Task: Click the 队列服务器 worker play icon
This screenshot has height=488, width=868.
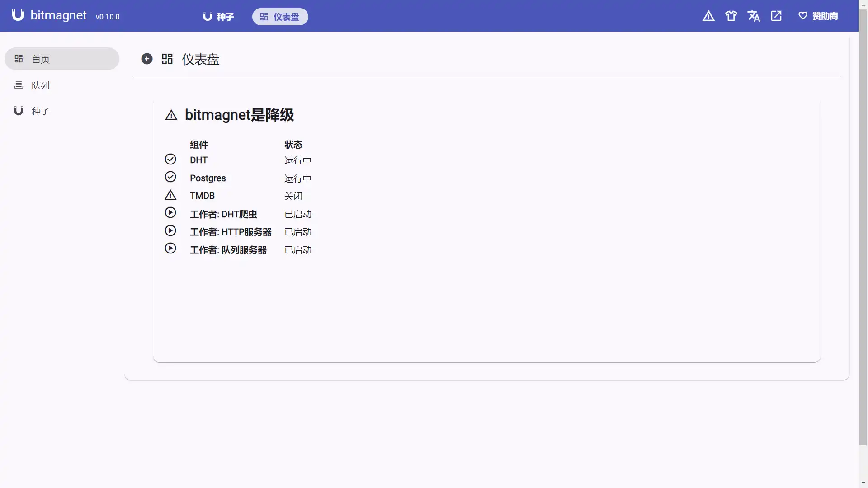Action: click(170, 249)
